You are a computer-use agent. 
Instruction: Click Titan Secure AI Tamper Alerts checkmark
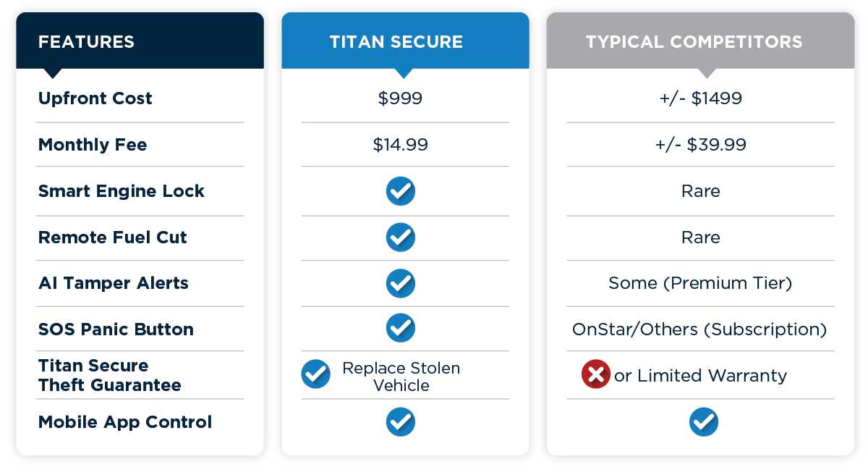click(401, 283)
